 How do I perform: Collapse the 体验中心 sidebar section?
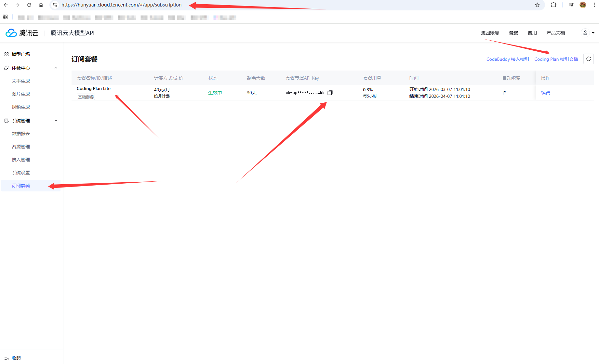[56, 68]
